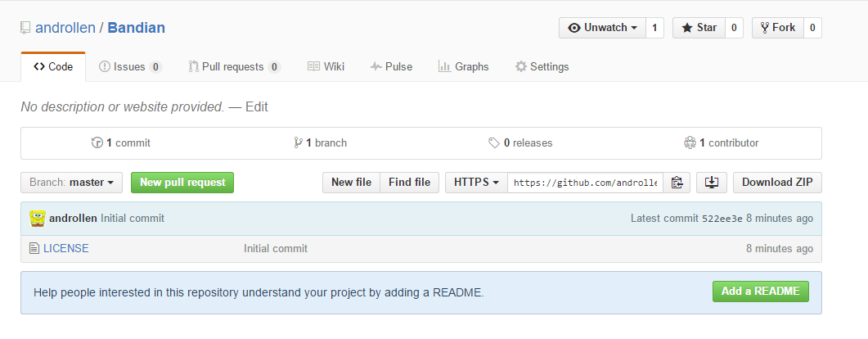Open the androllen user profile link
868x339 pixels.
65,28
